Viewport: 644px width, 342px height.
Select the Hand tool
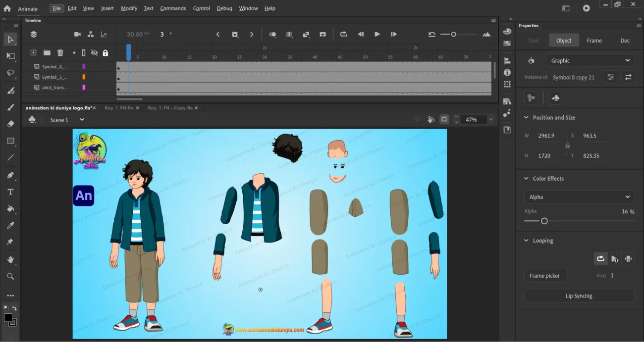(10, 259)
